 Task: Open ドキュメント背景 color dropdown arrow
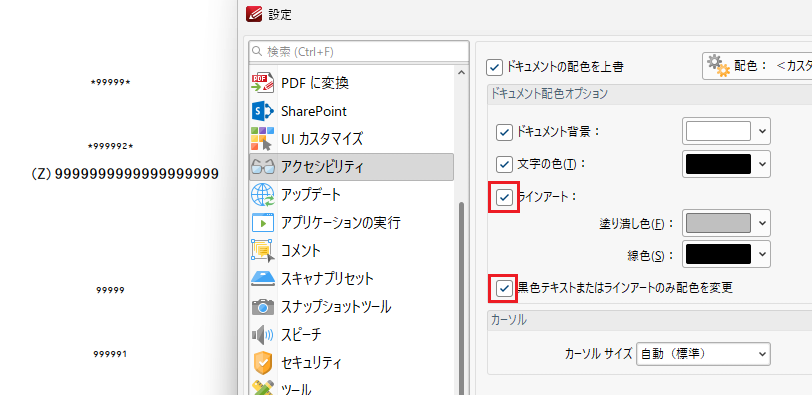point(762,131)
